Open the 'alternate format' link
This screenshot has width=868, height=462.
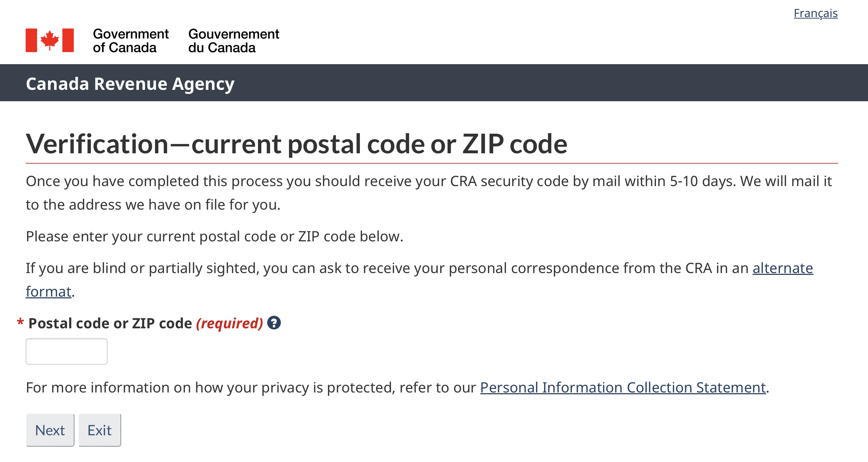(782, 268)
